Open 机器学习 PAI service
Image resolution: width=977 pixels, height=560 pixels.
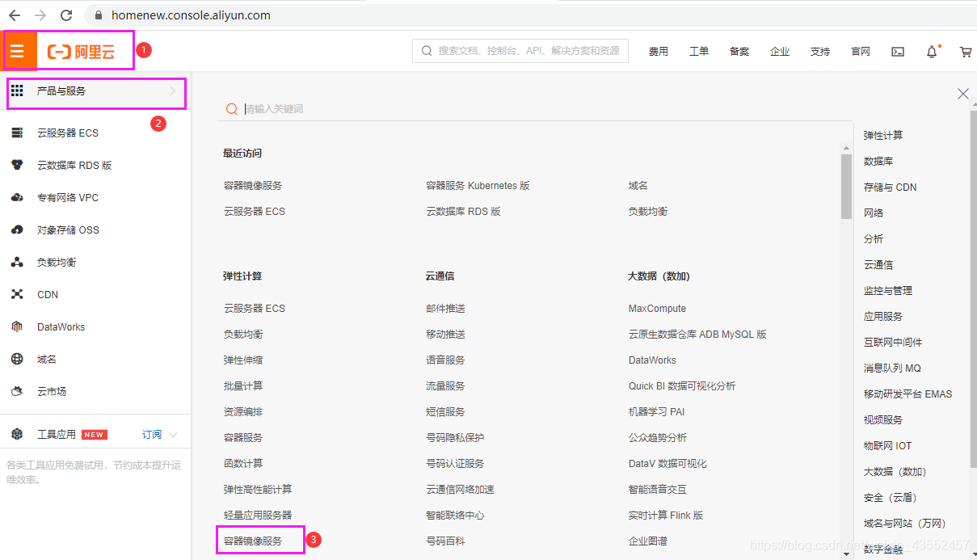coord(656,412)
